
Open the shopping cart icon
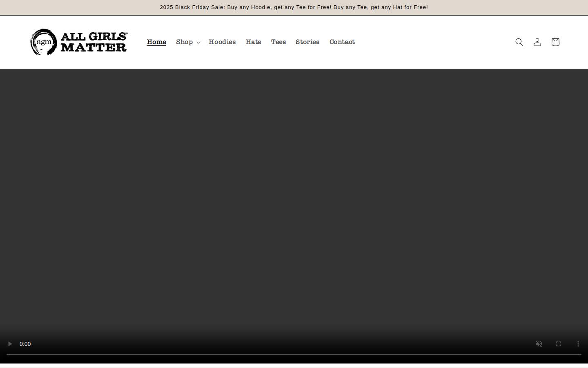[x=555, y=42]
